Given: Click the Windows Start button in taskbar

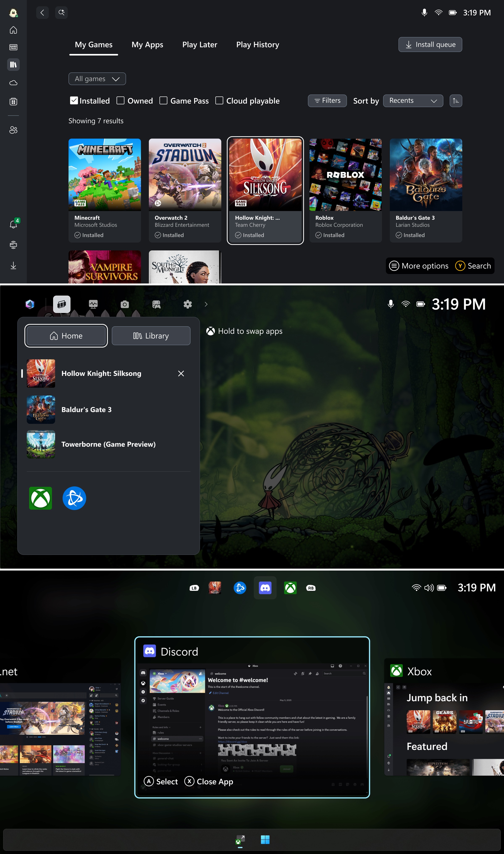Looking at the screenshot, I should pyautogui.click(x=265, y=839).
